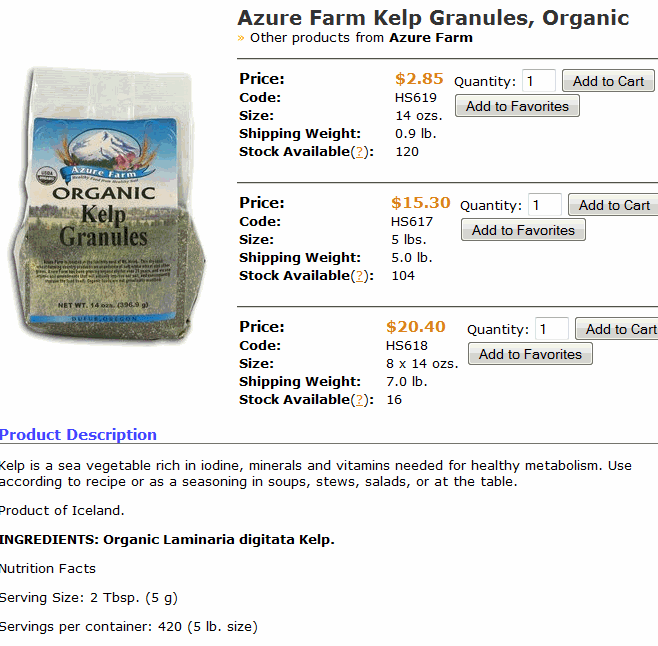Click the $20.40 price
Viewport: 658px width, 646px height.
[416, 327]
